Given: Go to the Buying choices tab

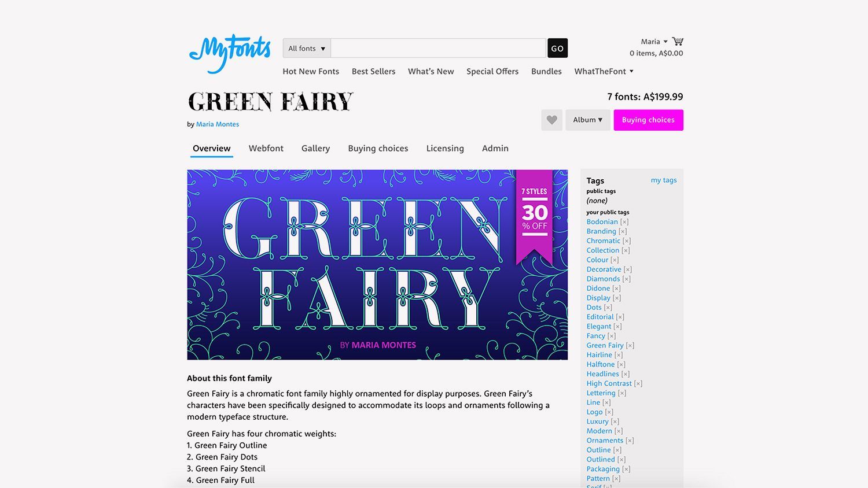Looking at the screenshot, I should [x=378, y=149].
